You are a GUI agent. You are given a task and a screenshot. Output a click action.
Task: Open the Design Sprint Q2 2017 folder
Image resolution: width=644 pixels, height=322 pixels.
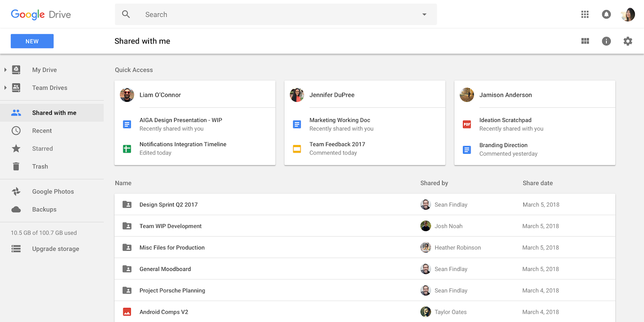coord(168,204)
